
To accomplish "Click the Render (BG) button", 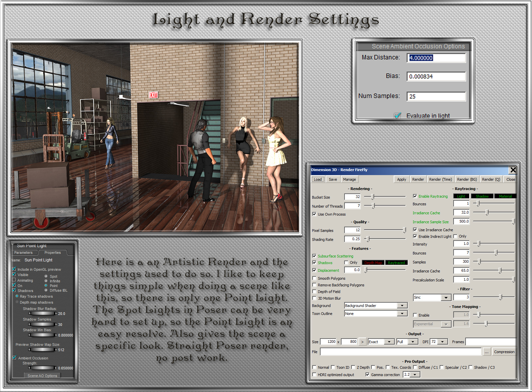I will pyautogui.click(x=467, y=179).
